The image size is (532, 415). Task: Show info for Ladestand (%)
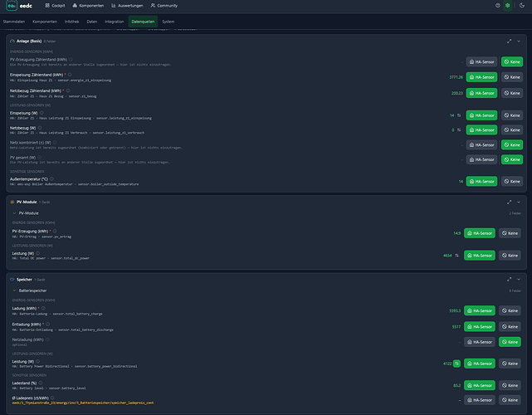click(x=41, y=383)
